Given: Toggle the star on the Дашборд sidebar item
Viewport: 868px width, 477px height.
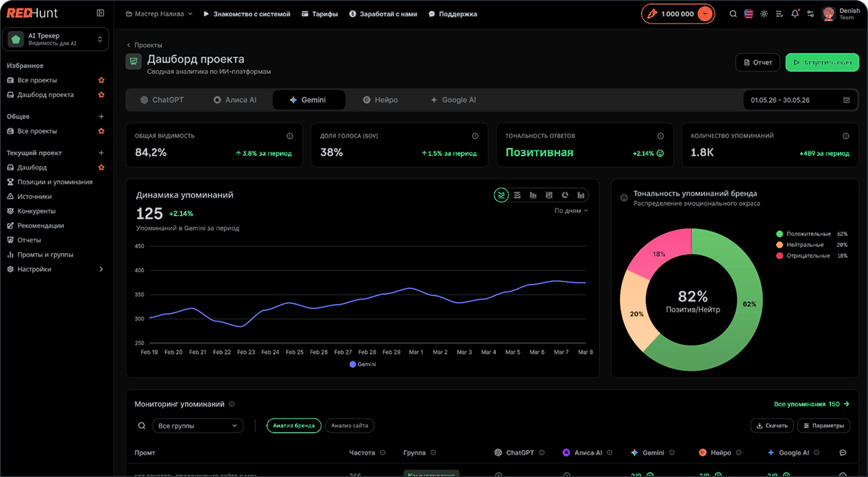Looking at the screenshot, I should tap(101, 168).
